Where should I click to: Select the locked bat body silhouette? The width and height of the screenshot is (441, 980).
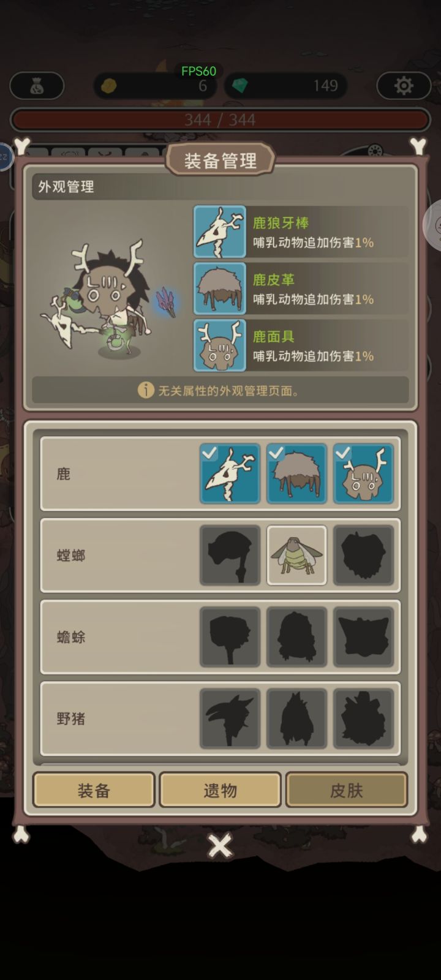[296, 637]
